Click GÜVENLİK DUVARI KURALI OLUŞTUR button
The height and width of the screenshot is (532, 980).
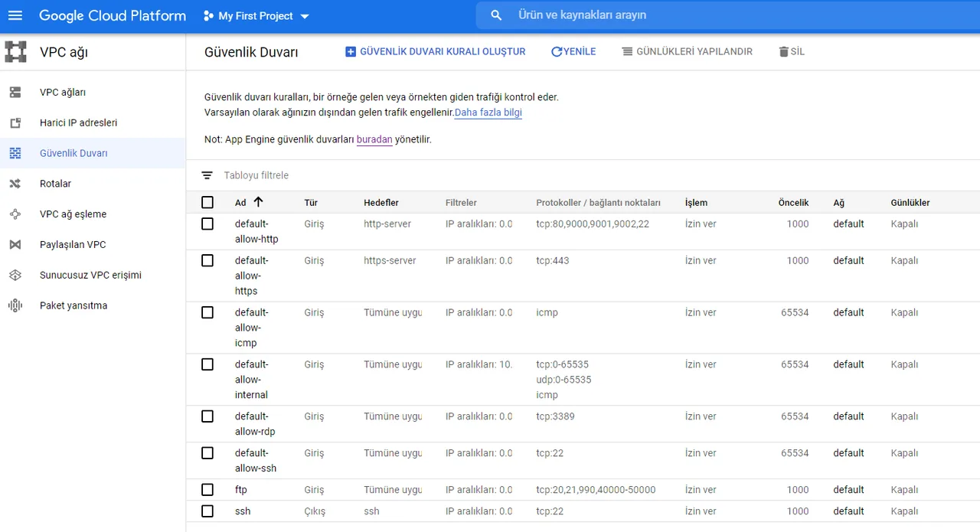pos(436,51)
